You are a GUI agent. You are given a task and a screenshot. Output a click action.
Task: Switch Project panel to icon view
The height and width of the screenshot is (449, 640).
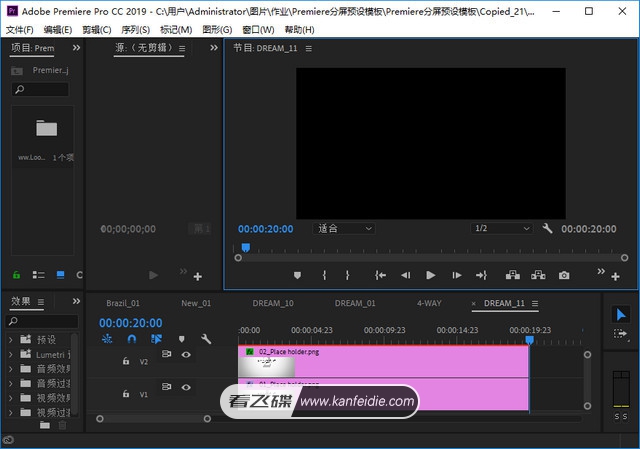pos(60,275)
